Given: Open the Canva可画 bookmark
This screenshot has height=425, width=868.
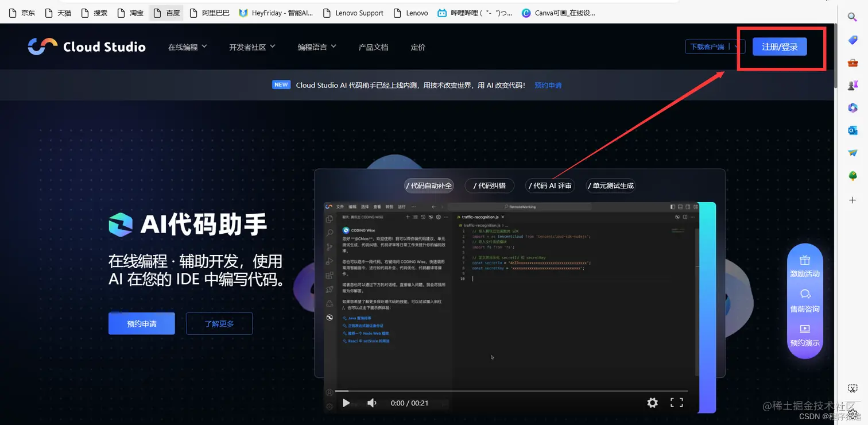Looking at the screenshot, I should (559, 13).
